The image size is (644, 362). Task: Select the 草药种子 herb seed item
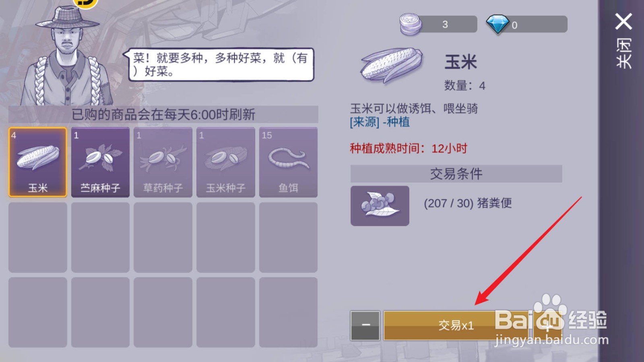tap(163, 162)
